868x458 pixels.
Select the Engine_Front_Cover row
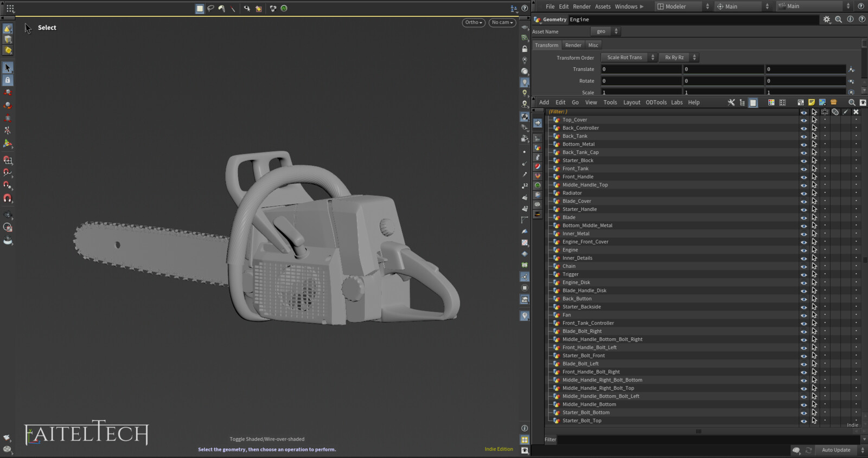click(x=673, y=242)
